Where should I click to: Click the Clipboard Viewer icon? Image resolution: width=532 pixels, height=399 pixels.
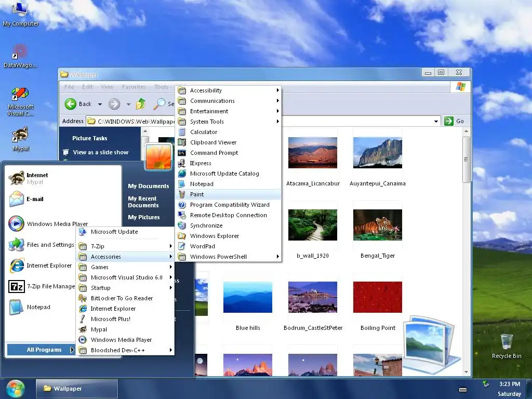[x=182, y=142]
